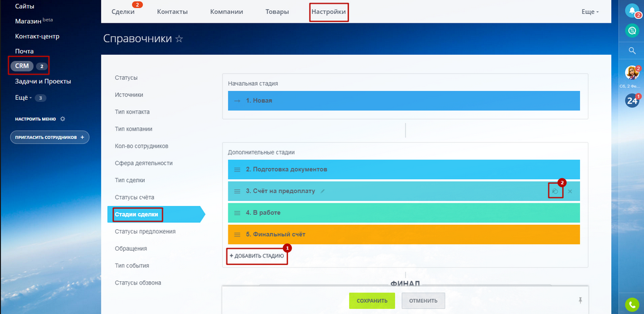Open Контакты tab

(172, 12)
